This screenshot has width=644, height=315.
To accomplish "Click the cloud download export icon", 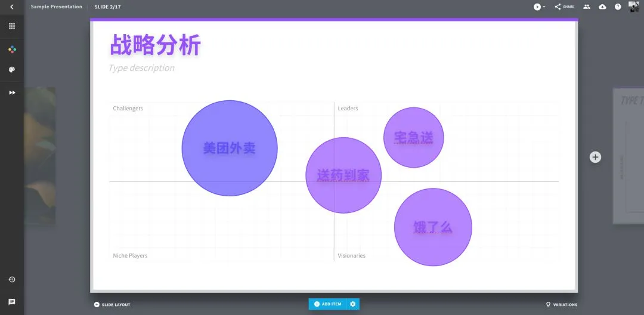I will [x=602, y=7].
